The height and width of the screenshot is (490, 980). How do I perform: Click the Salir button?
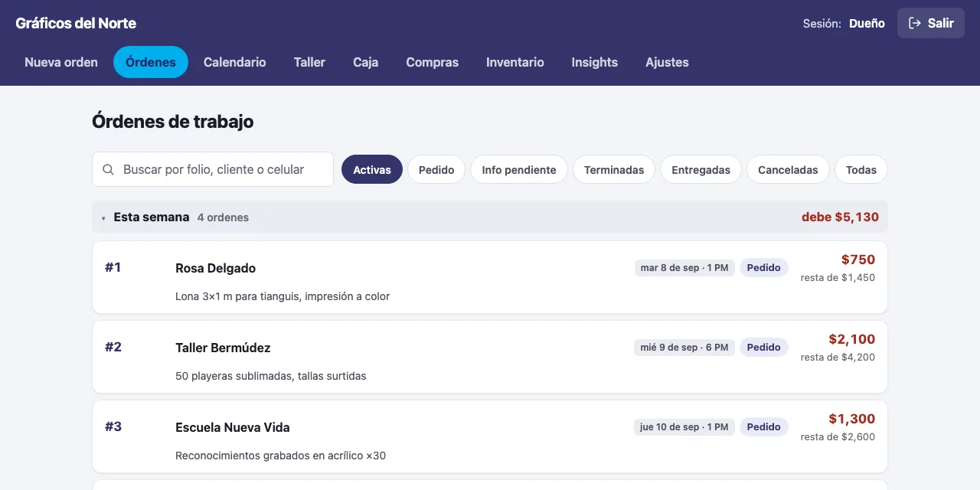931,23
